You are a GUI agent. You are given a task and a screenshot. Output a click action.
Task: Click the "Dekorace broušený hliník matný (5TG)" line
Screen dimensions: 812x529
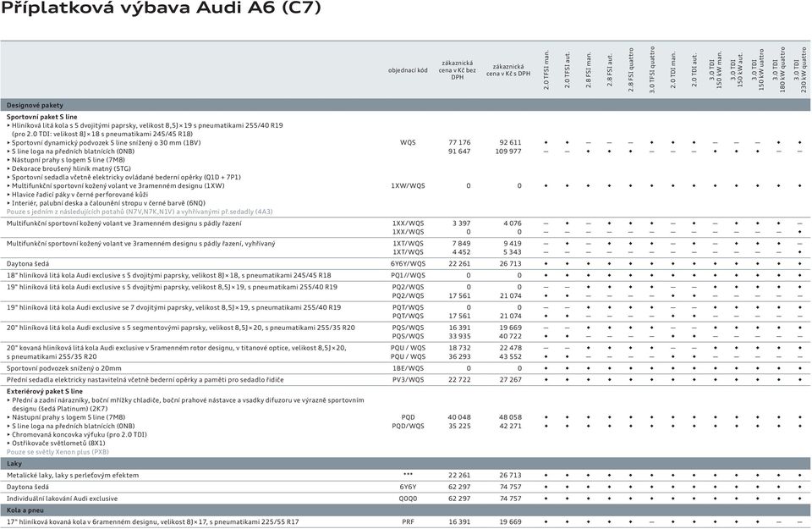coord(69,168)
